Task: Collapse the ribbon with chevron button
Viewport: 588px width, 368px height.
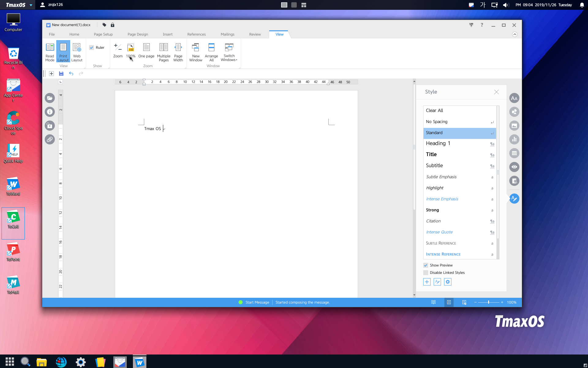Action: coord(515,34)
